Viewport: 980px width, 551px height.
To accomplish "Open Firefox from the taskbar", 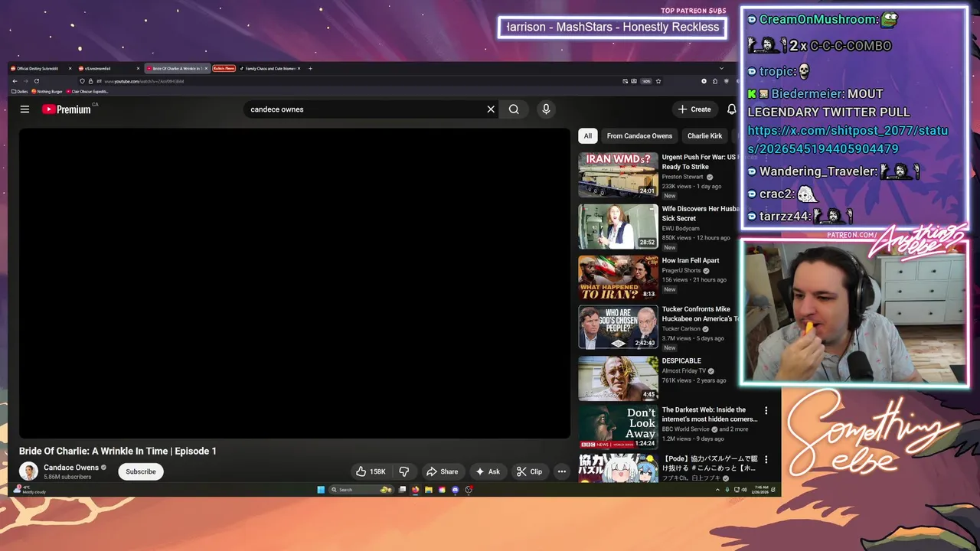I will click(x=416, y=490).
